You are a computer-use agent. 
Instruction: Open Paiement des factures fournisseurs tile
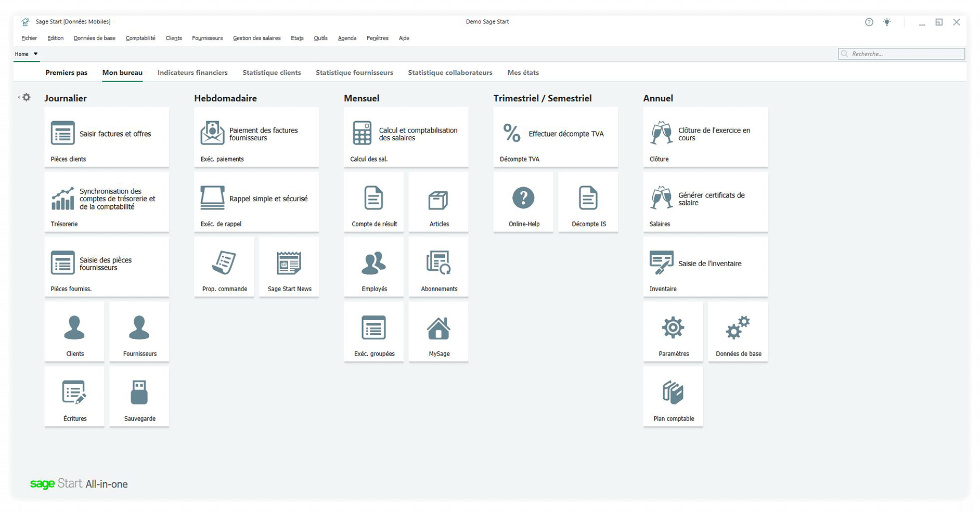click(x=256, y=137)
